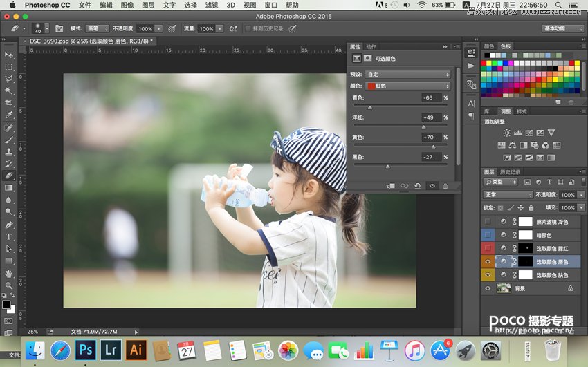Toggle layer filter switch in Layers panel
Screen dimensions: 588x367
click(x=583, y=182)
